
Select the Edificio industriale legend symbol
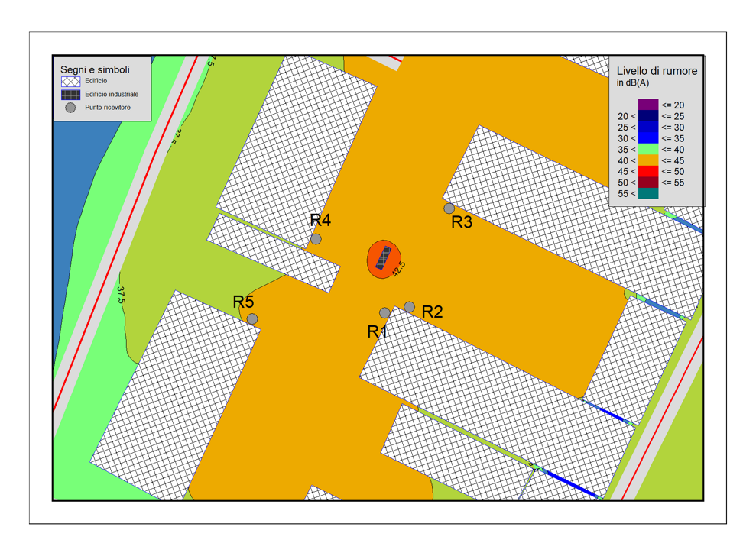70,95
